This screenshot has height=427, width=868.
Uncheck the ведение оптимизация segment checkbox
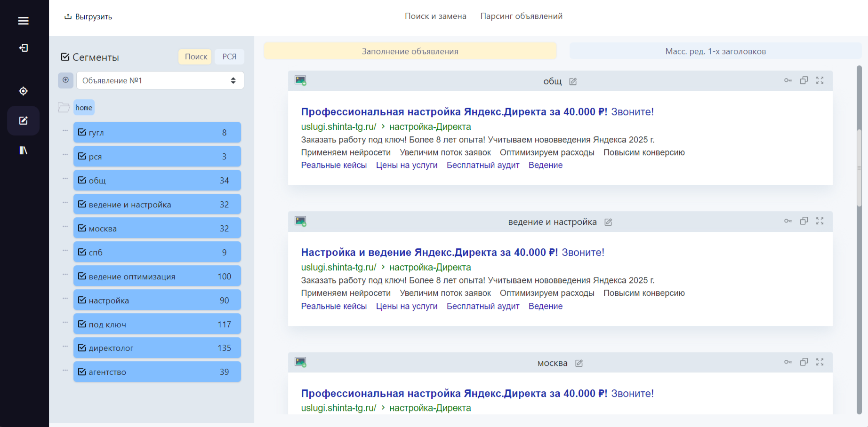click(82, 276)
